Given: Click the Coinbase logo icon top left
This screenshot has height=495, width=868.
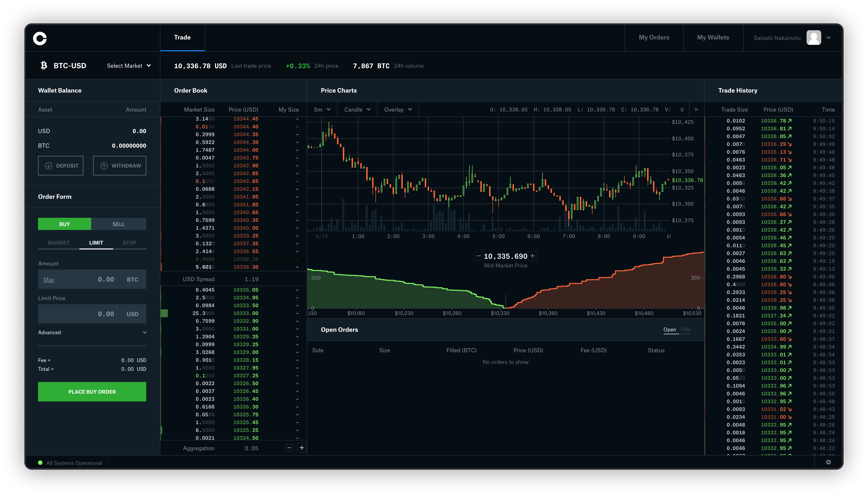Looking at the screenshot, I should (40, 37).
